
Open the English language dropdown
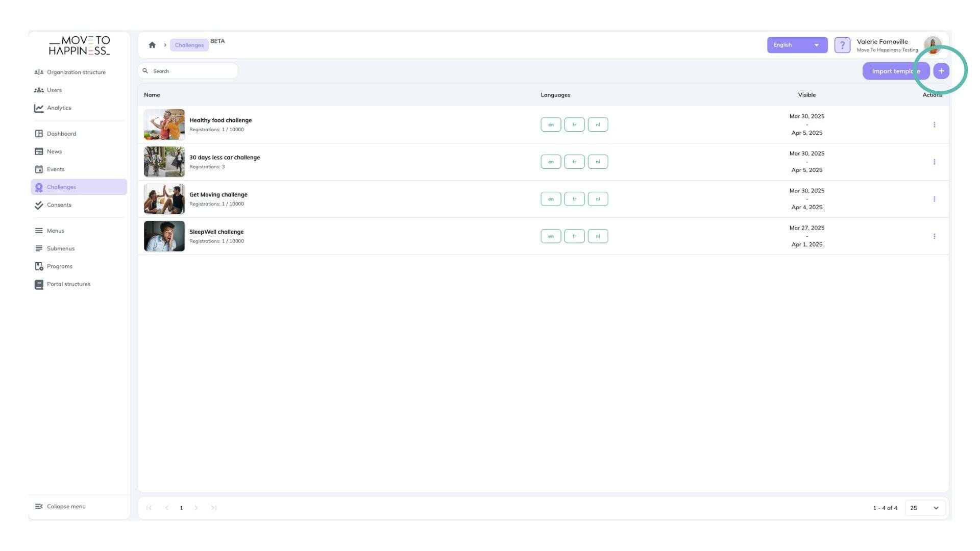(797, 45)
